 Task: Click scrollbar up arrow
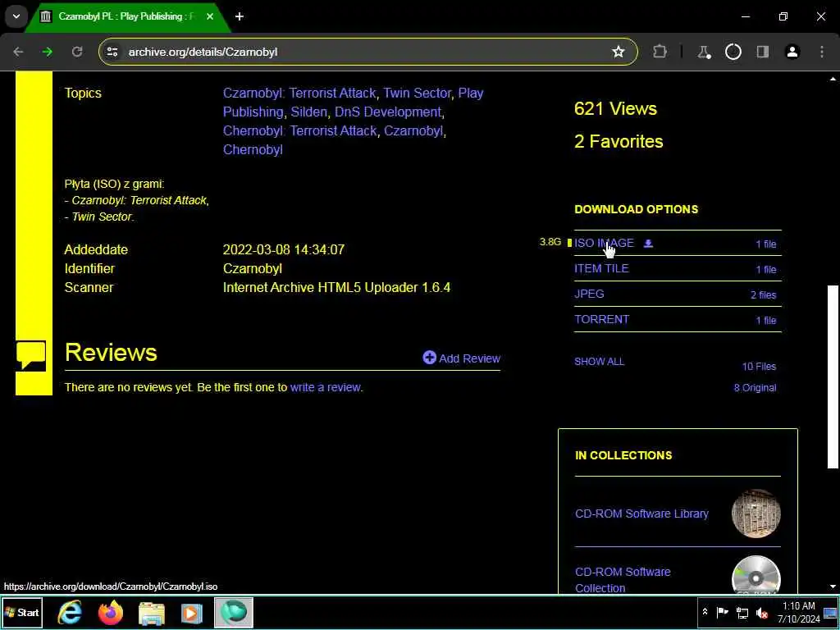point(833,80)
